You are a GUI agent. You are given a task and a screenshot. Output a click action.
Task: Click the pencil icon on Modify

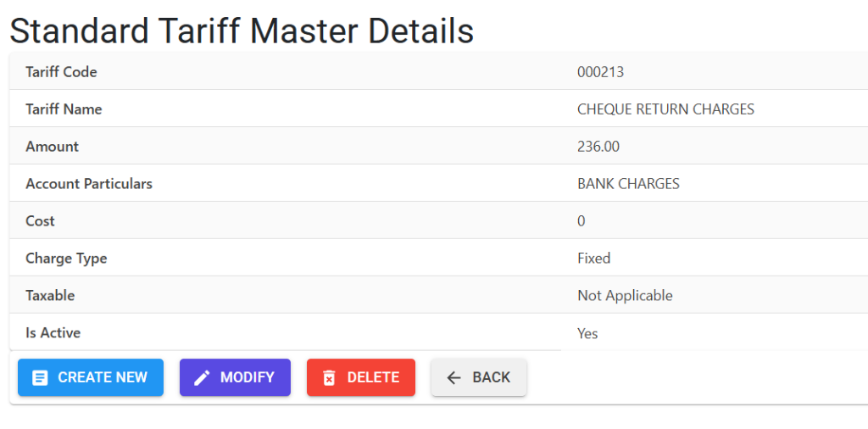point(202,378)
